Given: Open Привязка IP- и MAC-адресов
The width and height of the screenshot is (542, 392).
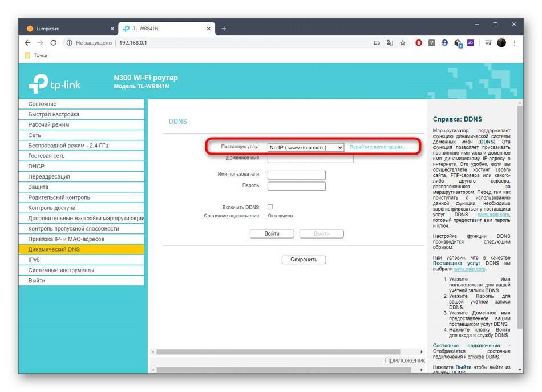Looking at the screenshot, I should pyautogui.click(x=81, y=239).
